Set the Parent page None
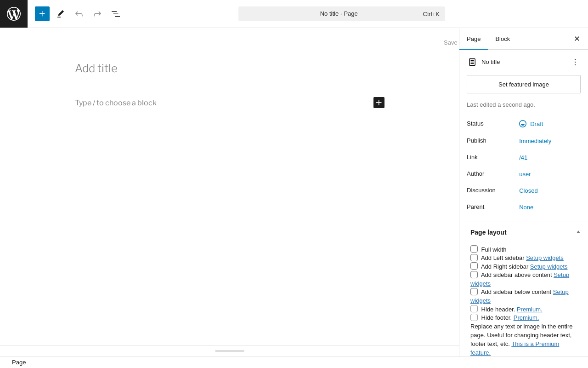Viewport: 588px width, 368px height. 526,207
